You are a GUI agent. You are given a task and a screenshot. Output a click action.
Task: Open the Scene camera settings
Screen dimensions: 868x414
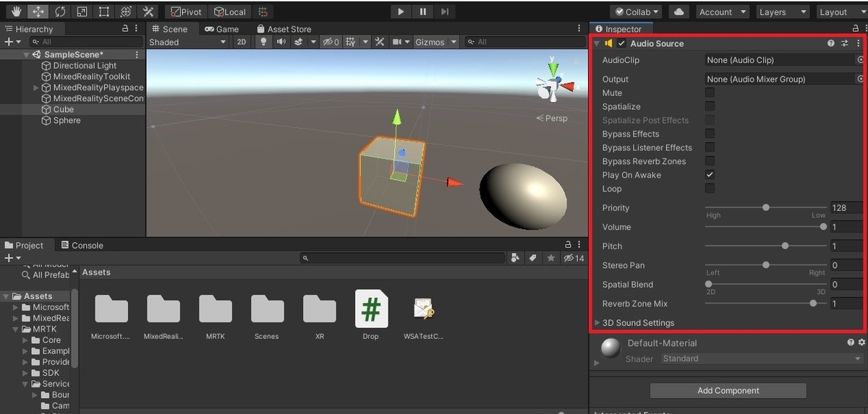click(397, 42)
